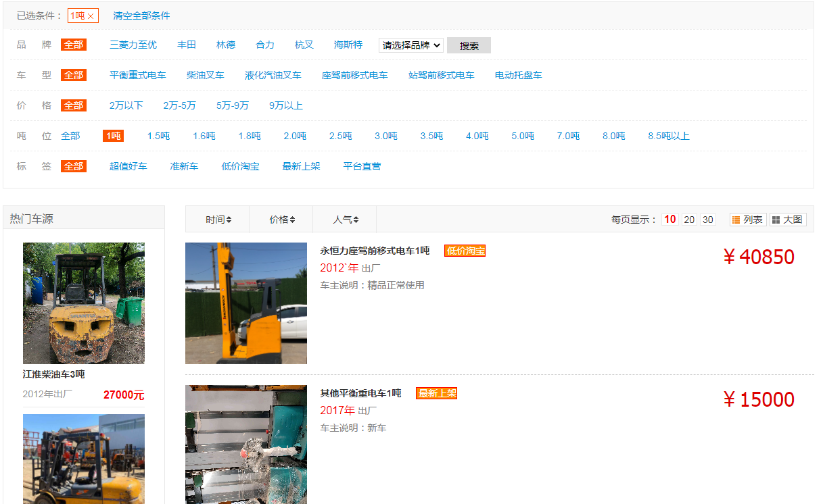Sort listings by 人气
This screenshot has height=504, width=823.
346,220
